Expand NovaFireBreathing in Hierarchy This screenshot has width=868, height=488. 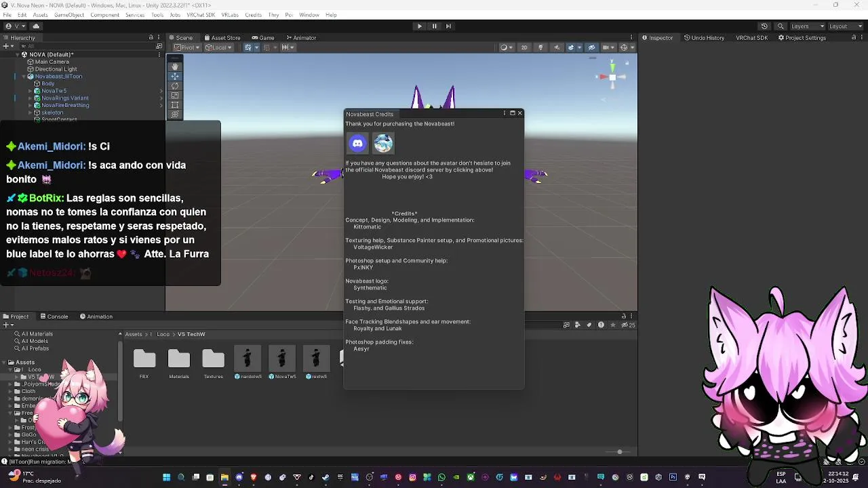pyautogui.click(x=31, y=105)
